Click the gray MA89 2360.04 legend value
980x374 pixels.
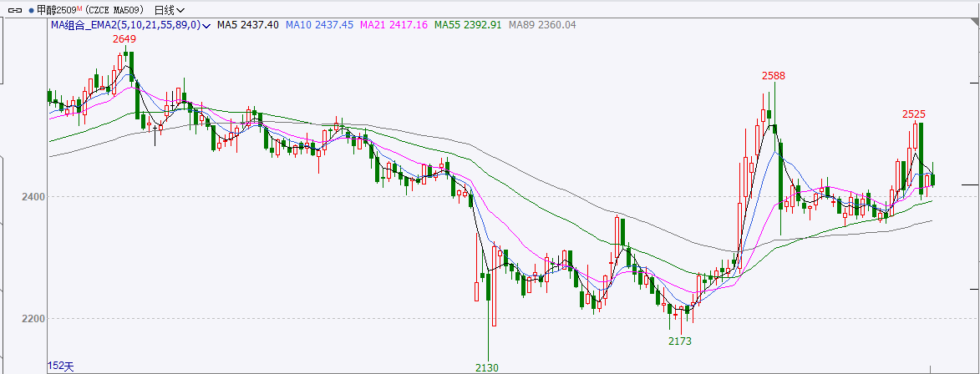point(542,25)
